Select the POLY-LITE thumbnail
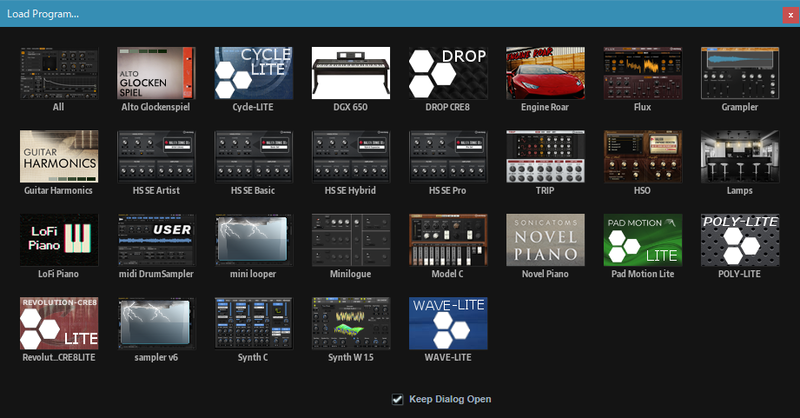The image size is (800, 418). click(740, 240)
